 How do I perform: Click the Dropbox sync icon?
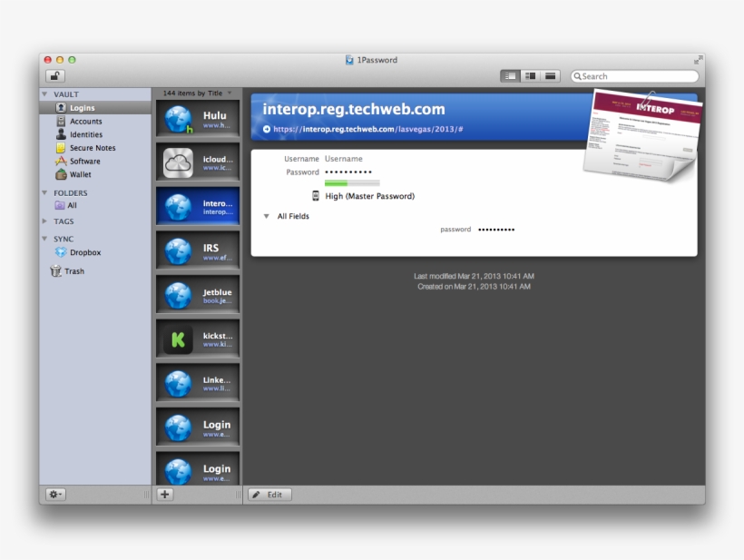61,252
